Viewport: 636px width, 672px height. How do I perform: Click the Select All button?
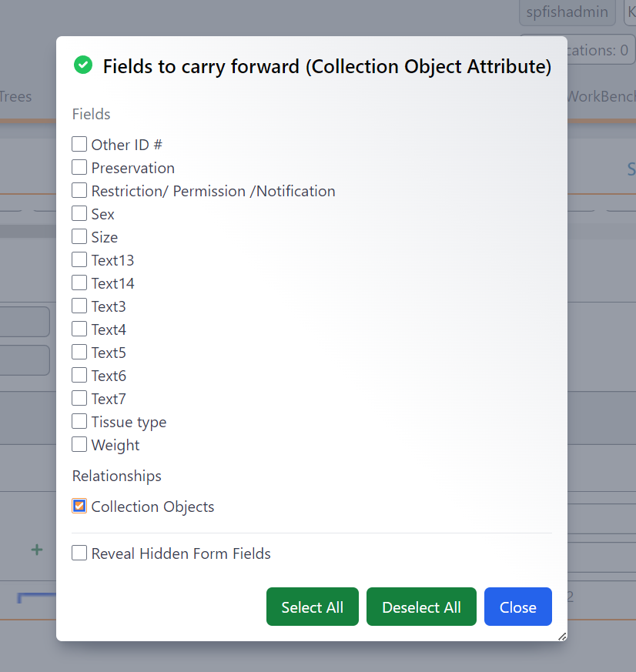pos(312,607)
